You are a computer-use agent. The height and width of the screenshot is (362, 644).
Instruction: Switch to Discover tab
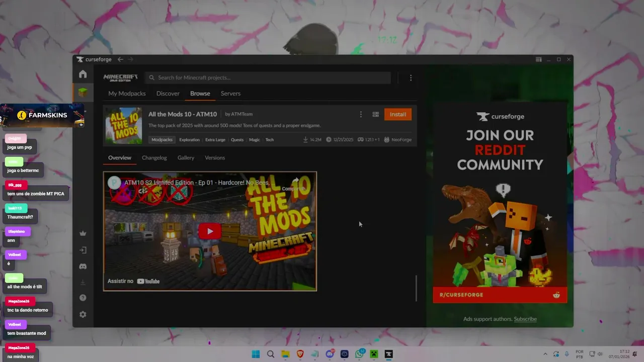pyautogui.click(x=168, y=94)
